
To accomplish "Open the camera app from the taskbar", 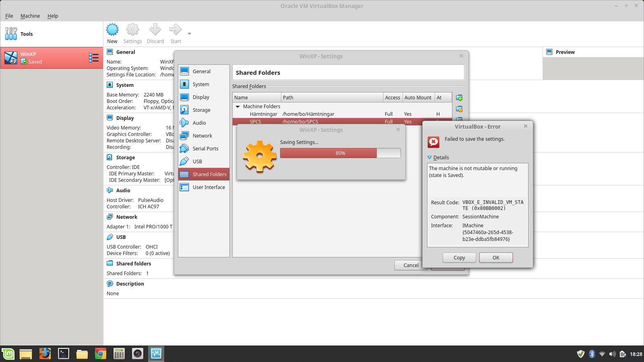I will [138, 354].
